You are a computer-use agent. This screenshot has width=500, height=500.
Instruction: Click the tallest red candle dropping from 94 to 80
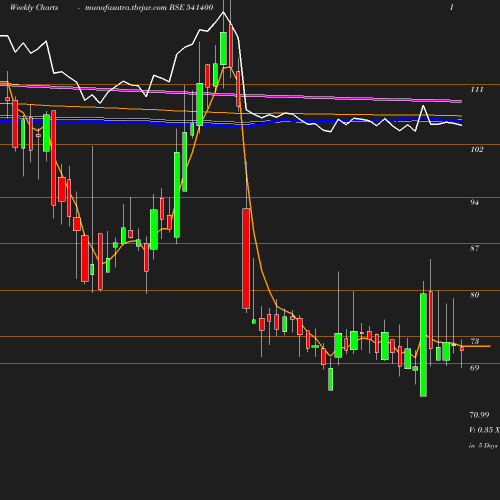246,258
